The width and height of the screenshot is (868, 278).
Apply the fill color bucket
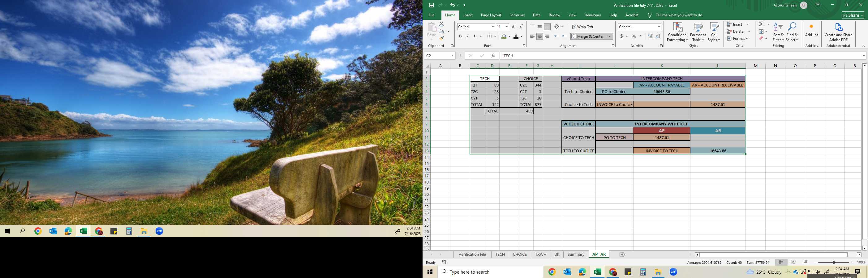[504, 36]
